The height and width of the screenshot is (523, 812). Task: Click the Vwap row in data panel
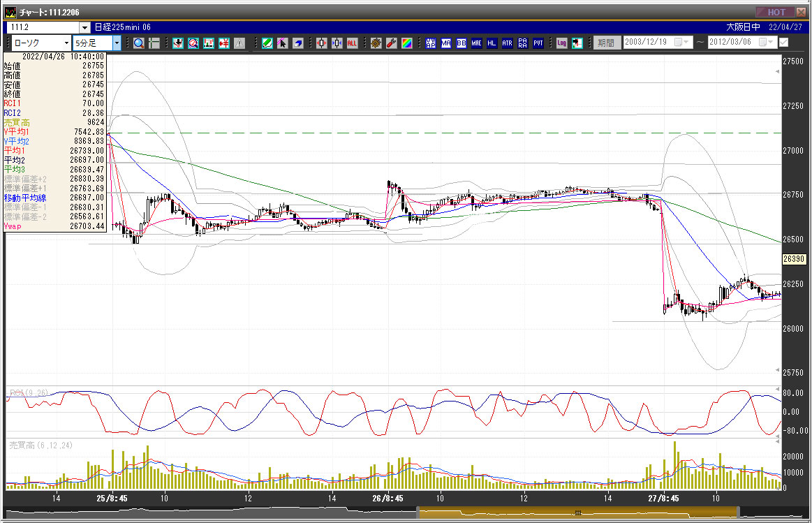pos(54,226)
